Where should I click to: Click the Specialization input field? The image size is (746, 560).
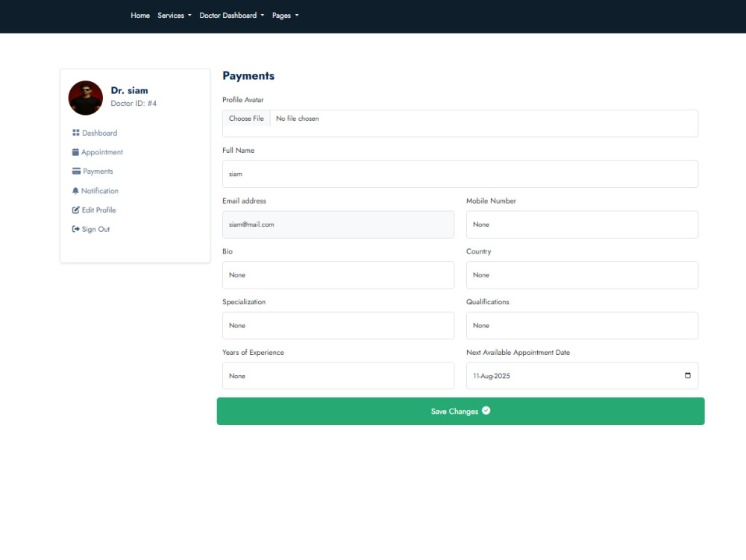click(338, 326)
